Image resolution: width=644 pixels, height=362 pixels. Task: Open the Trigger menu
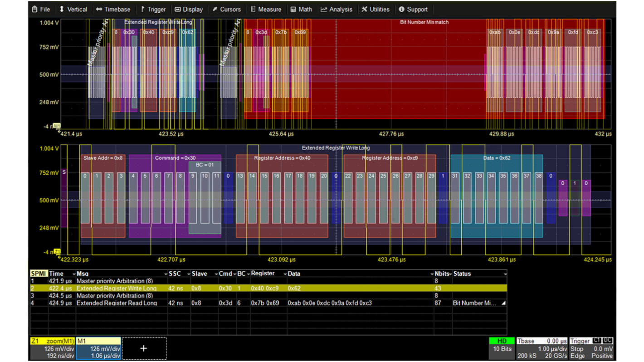[x=153, y=9]
